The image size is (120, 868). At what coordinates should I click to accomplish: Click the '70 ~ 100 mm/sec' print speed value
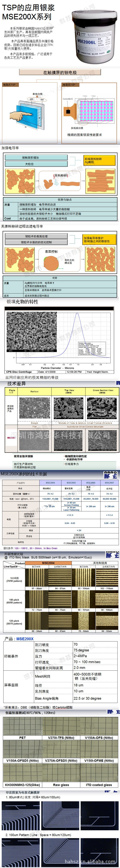point(87,662)
